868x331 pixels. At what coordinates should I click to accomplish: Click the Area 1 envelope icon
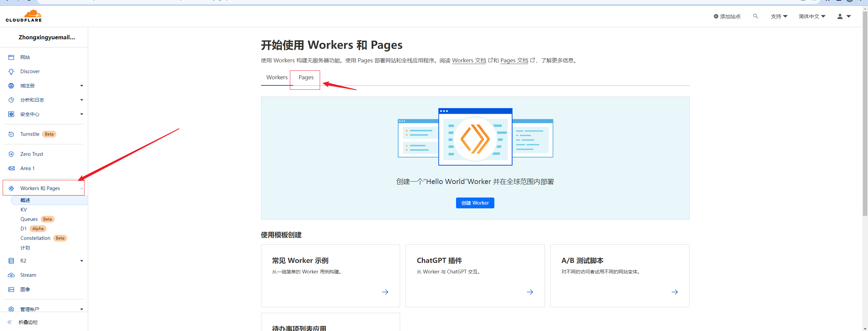point(11,168)
